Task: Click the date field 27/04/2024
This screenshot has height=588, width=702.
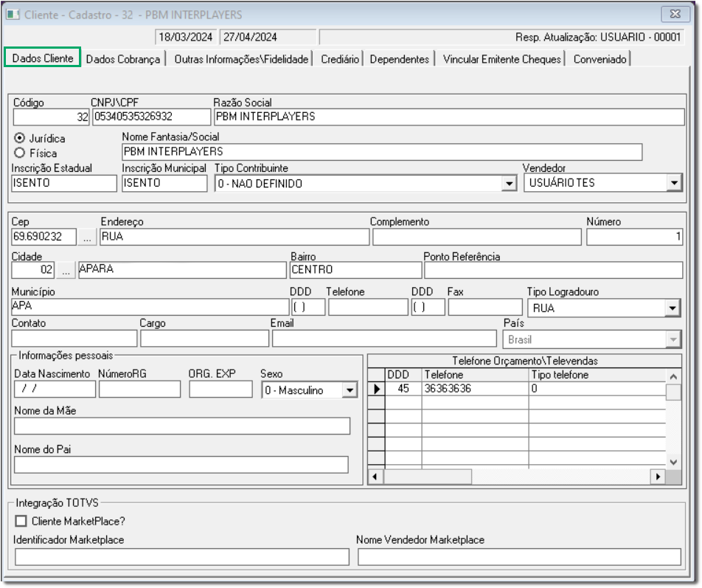Action: 268,37
